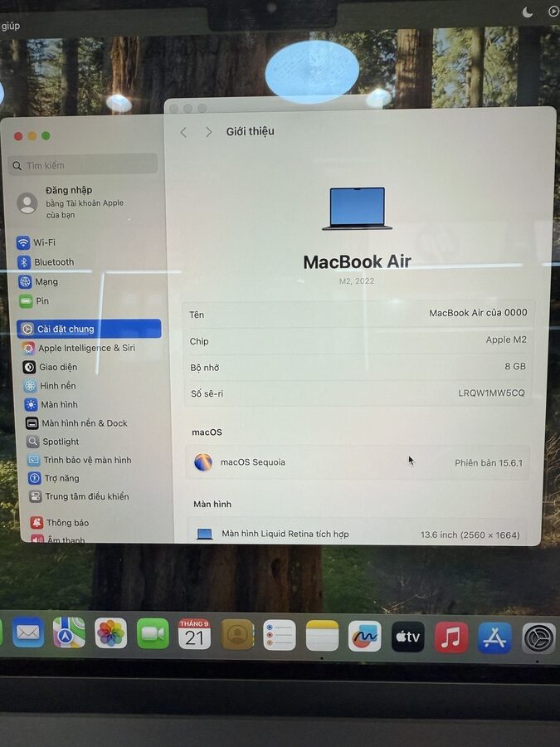Launch Notes from the Dock
This screenshot has height=747, width=560.
(323, 636)
